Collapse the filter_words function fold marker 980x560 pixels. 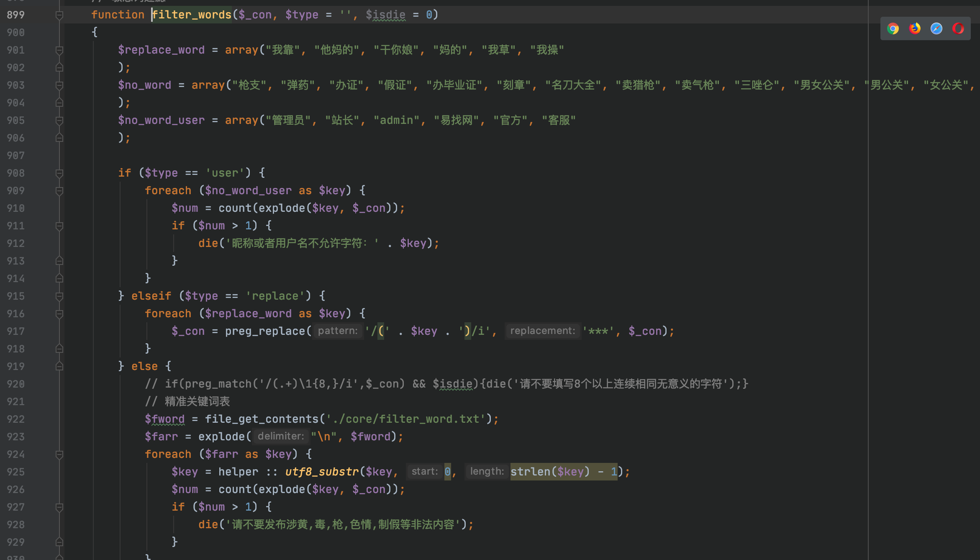[x=59, y=15]
